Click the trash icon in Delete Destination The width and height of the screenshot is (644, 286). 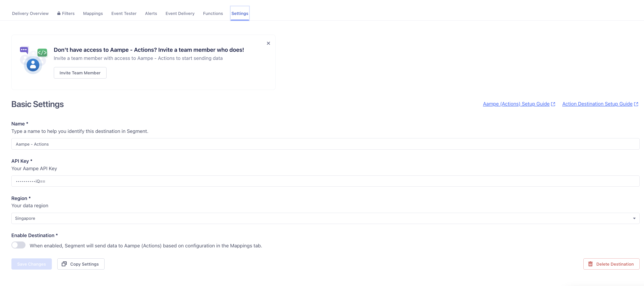590,264
